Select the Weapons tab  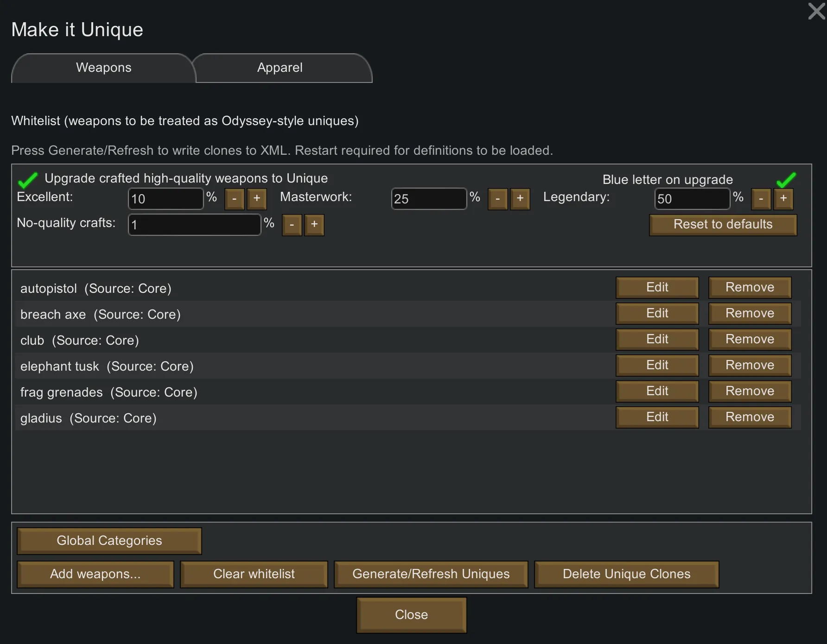[103, 68]
